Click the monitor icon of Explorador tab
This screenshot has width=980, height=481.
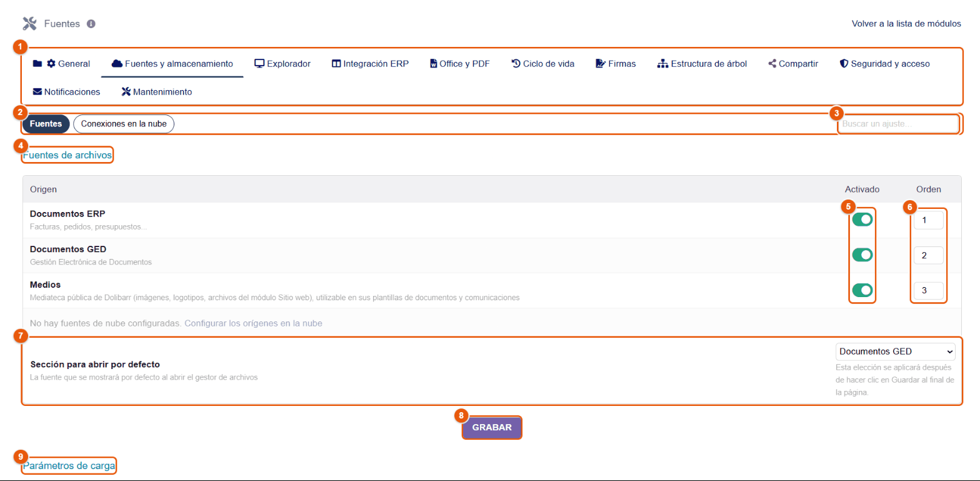click(x=259, y=63)
